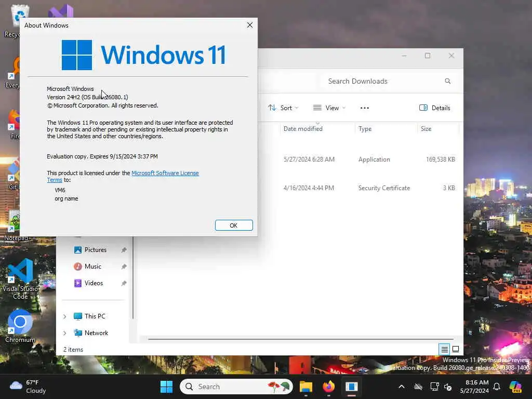Click the 169,538 KB size cell
Screen dimensions: 532x399
[441, 159]
